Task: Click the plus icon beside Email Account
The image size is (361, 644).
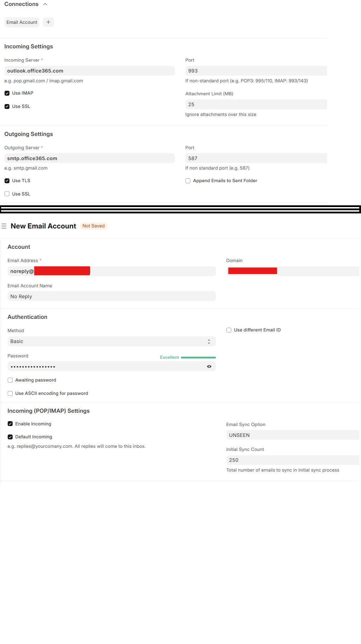Action: tap(48, 22)
